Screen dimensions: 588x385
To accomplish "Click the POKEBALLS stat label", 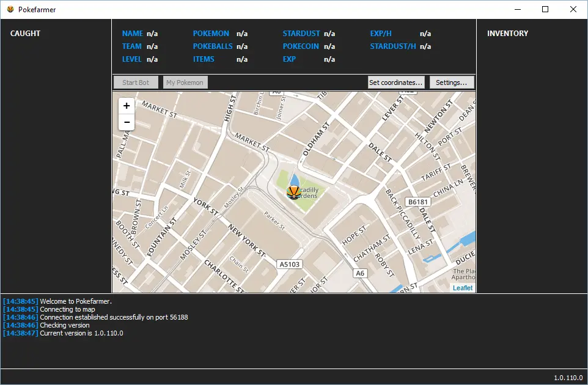I will pyautogui.click(x=213, y=46).
